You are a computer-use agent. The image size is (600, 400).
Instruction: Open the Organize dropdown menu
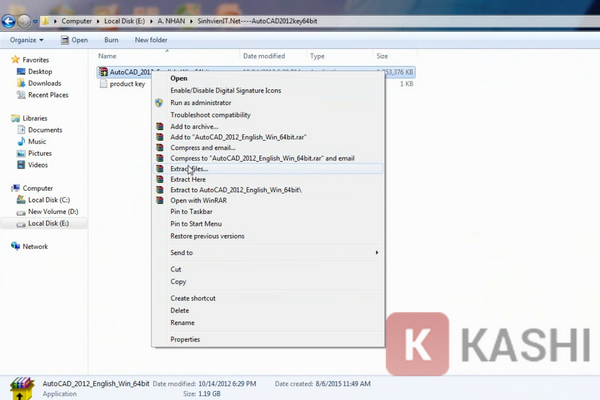click(x=26, y=40)
